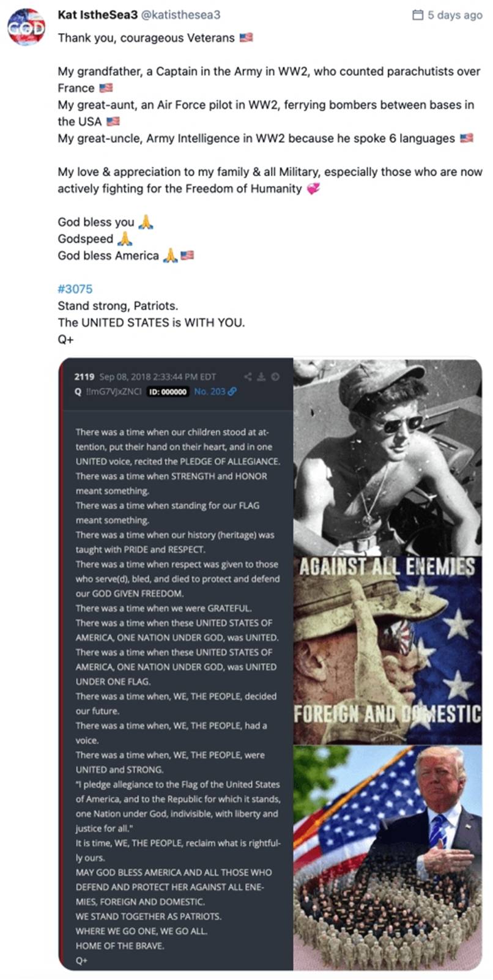Screen dimensions: 493x980
Task: Open the image of the man with hand on heart
Action: (387, 856)
